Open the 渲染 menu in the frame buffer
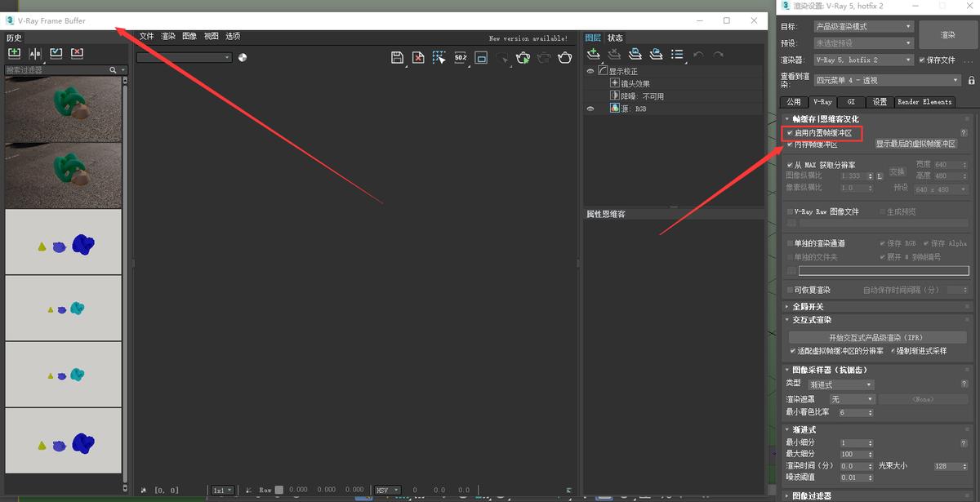The image size is (980, 502). [167, 36]
